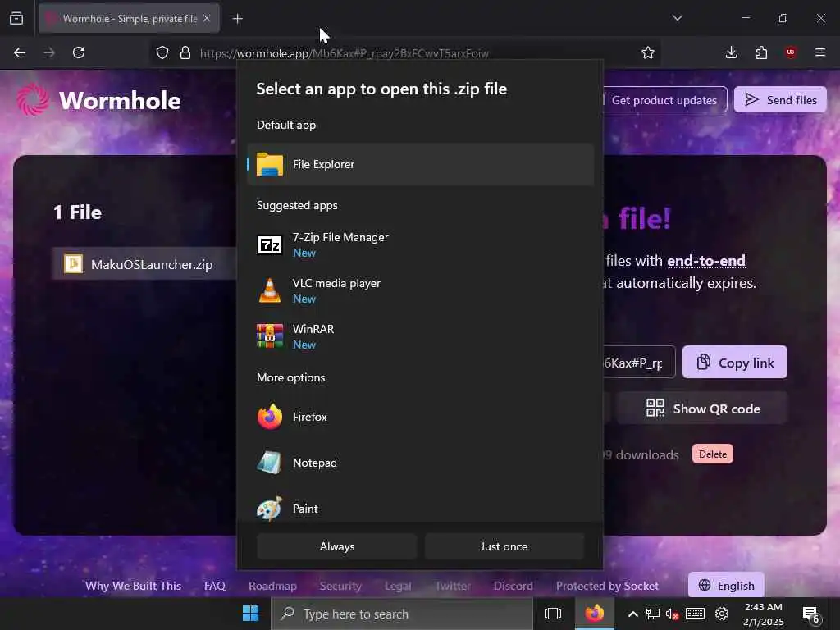840x630 pixels.
Task: Select Notepad from More options
Action: pos(421,463)
